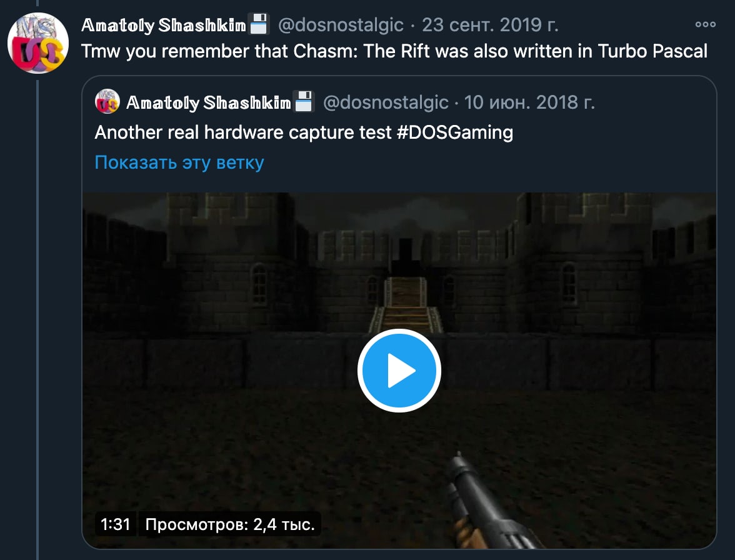Open @dosnostalgic handle in top tweet
The width and height of the screenshot is (735, 560).
tap(341, 25)
